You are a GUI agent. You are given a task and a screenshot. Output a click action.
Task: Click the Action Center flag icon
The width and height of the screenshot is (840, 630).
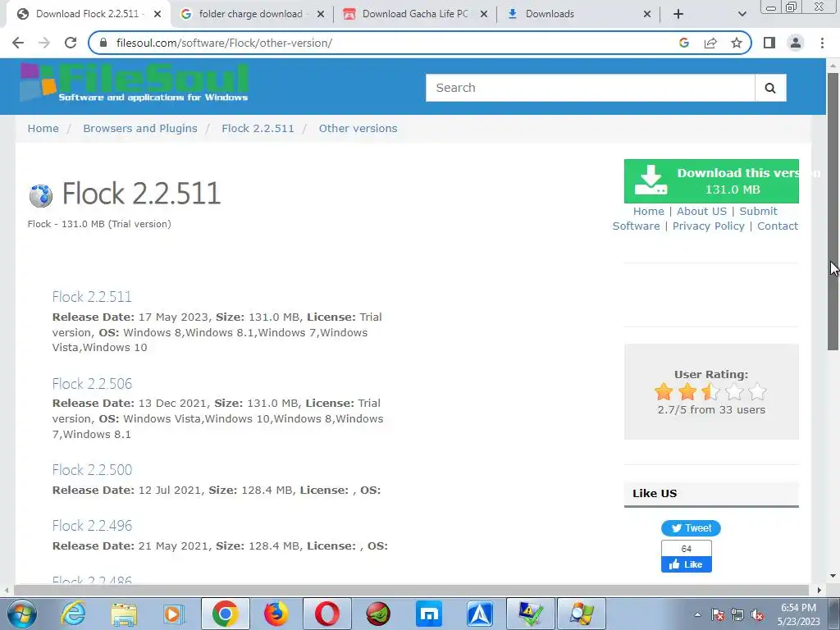(x=718, y=615)
